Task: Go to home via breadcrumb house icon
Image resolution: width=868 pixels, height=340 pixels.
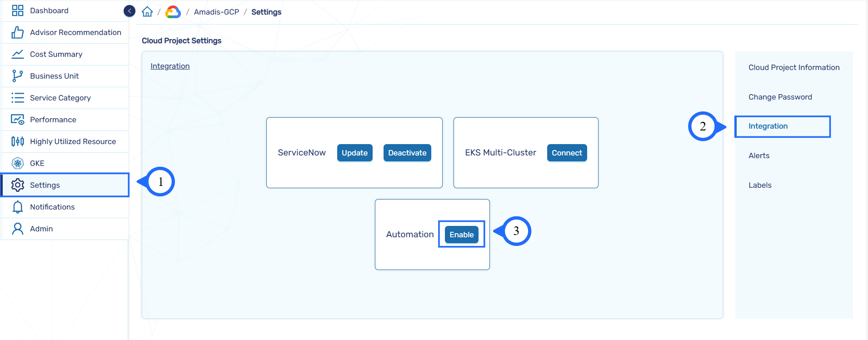Action: [147, 12]
